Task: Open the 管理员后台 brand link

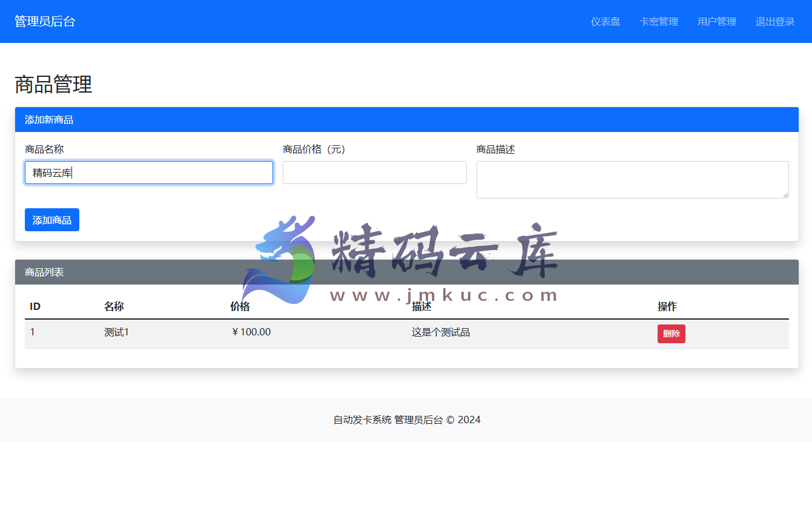Action: point(45,21)
